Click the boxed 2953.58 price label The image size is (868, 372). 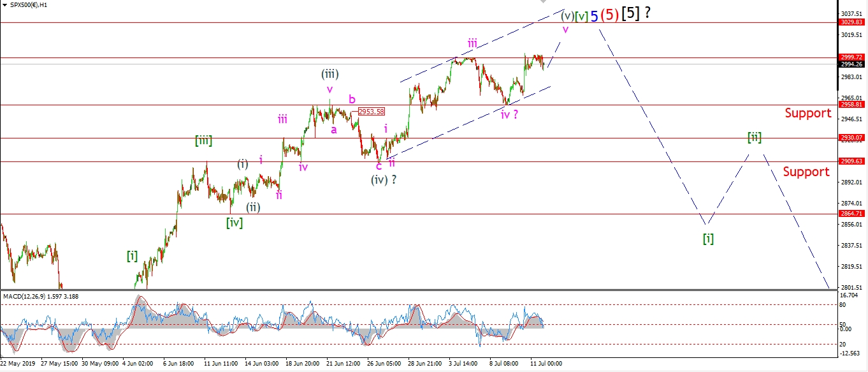click(372, 112)
